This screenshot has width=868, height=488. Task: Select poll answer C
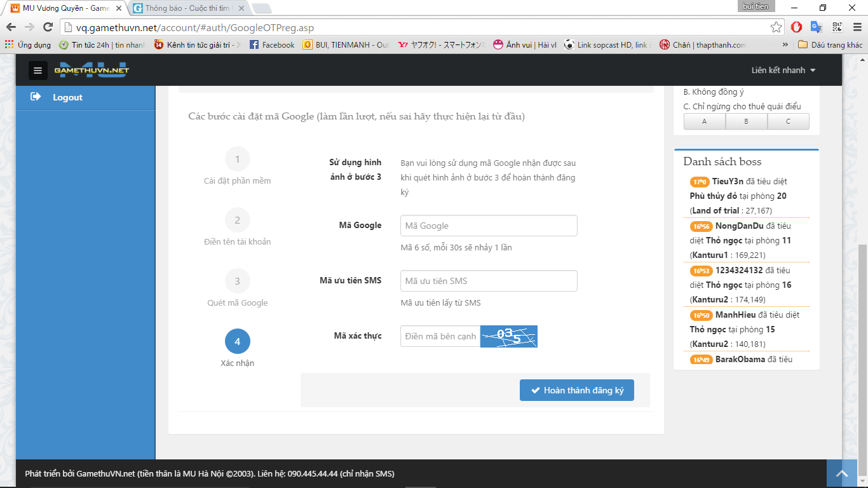coord(788,121)
